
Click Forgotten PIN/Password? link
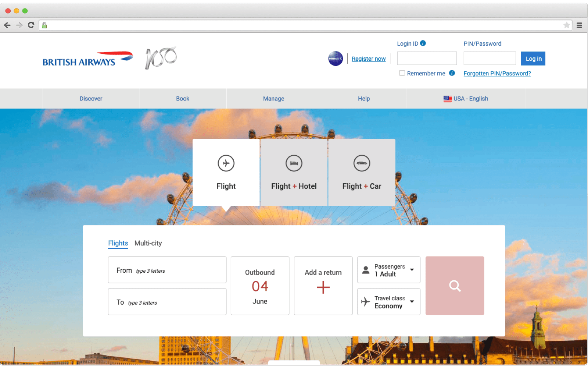(497, 74)
